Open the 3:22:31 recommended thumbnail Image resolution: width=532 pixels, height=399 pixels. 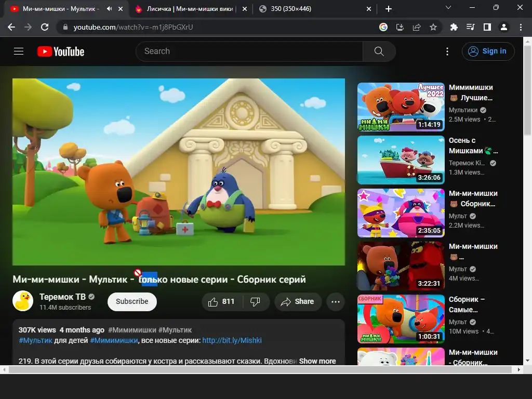401,266
